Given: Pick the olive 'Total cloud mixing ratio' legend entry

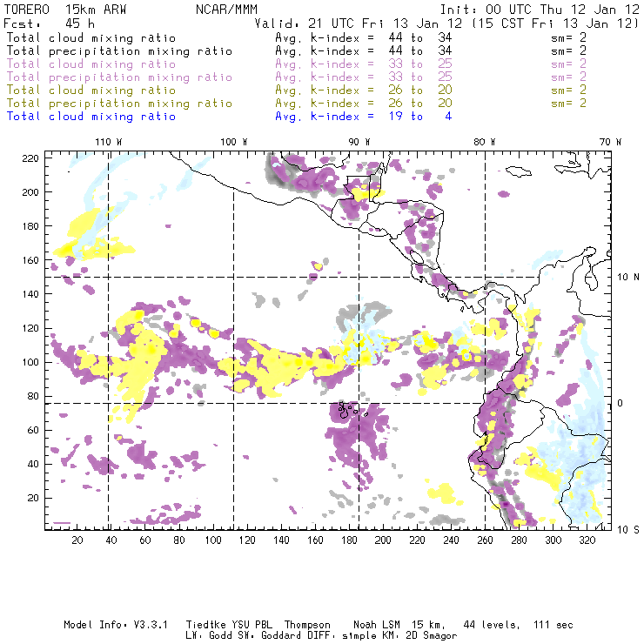Looking at the screenshot, I should tap(91, 91).
